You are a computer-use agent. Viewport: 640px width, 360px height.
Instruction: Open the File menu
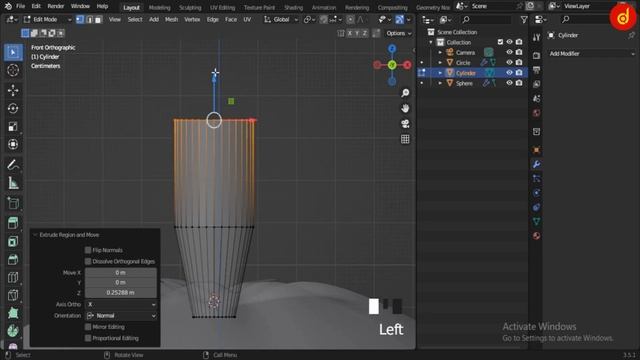click(x=20, y=6)
